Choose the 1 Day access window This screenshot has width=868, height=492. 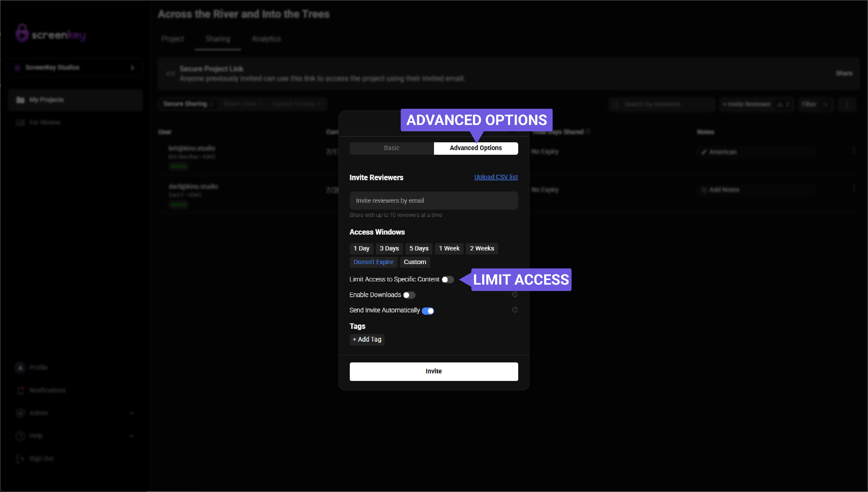[361, 248]
